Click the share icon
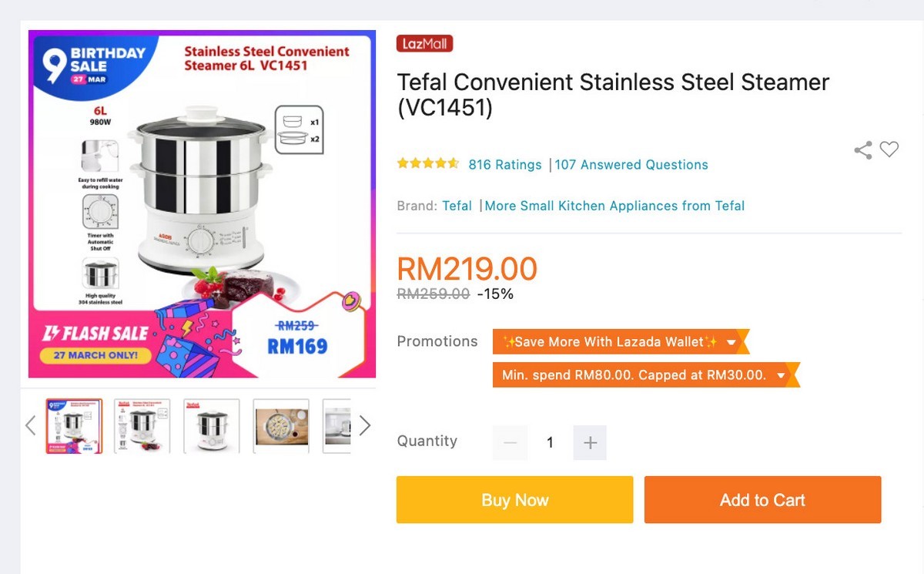 [x=863, y=150]
